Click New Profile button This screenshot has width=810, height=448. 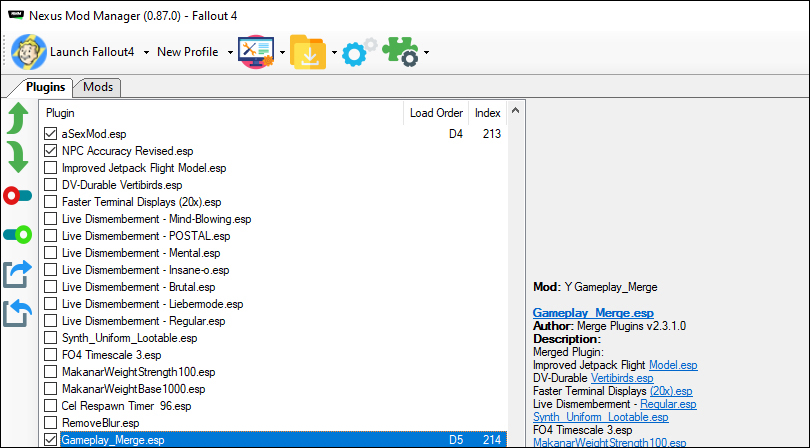pos(188,52)
